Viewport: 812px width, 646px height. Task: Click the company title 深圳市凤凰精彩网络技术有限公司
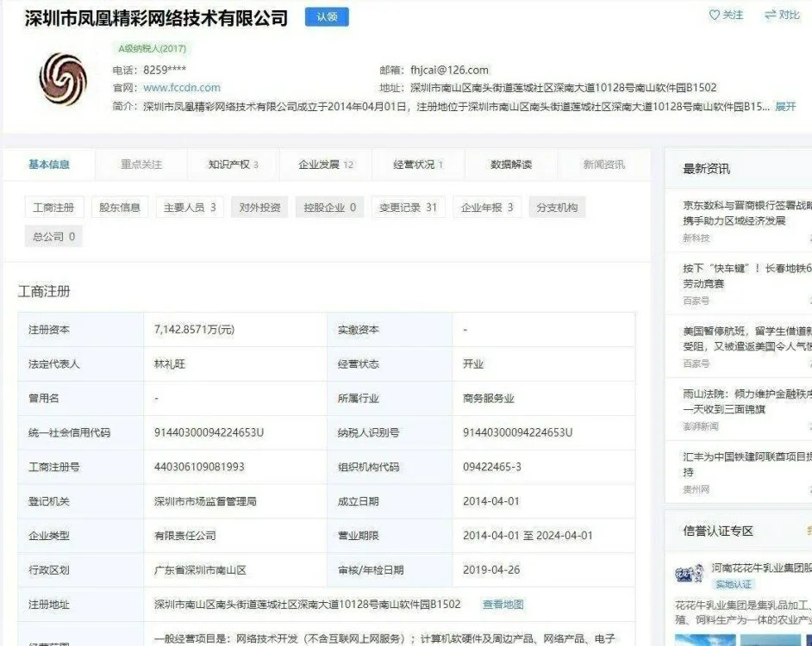click(x=156, y=17)
